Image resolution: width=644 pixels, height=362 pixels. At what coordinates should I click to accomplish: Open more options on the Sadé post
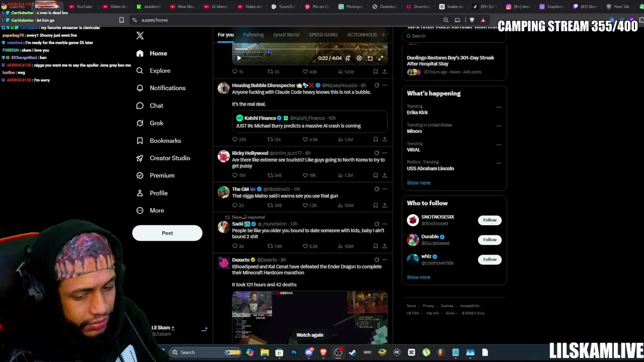(x=384, y=224)
